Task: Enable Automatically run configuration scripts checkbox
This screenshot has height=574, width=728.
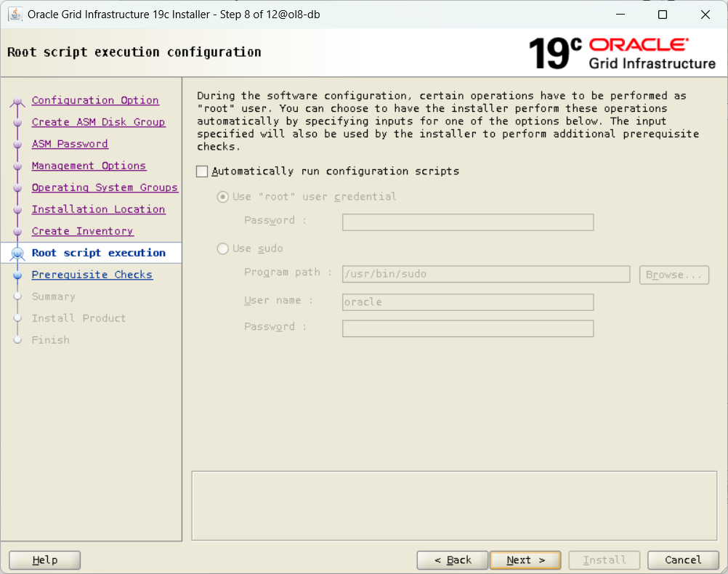Action: tap(202, 171)
